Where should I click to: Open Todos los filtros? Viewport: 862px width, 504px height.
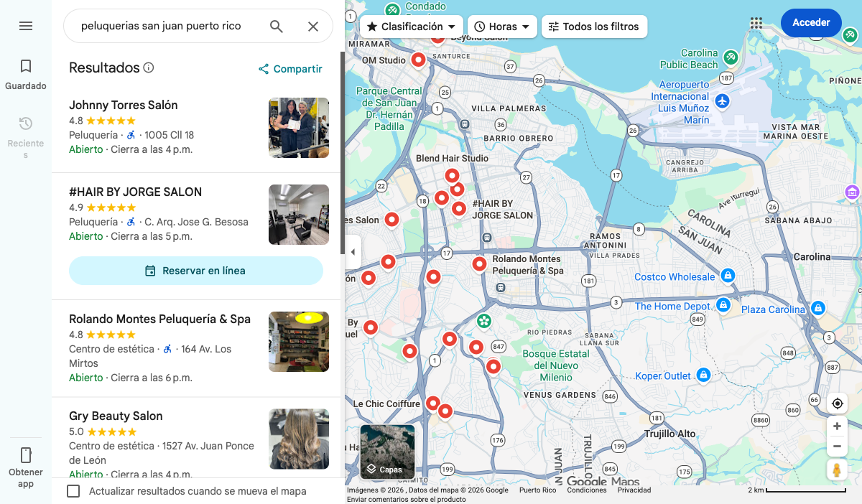[x=594, y=27]
